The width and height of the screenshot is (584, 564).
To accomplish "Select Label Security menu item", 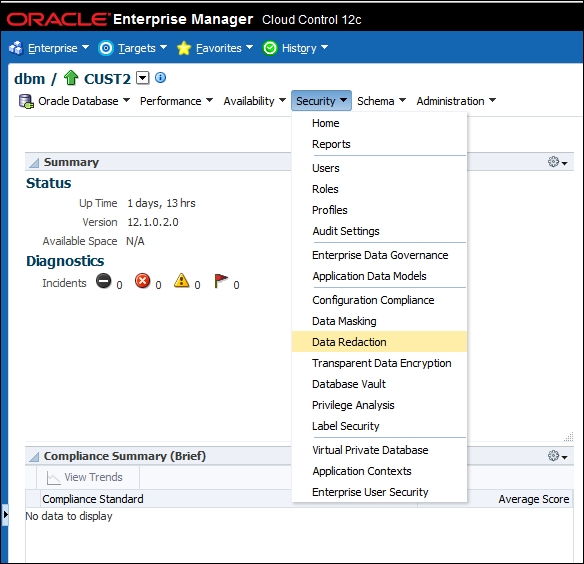I will [x=380, y=426].
